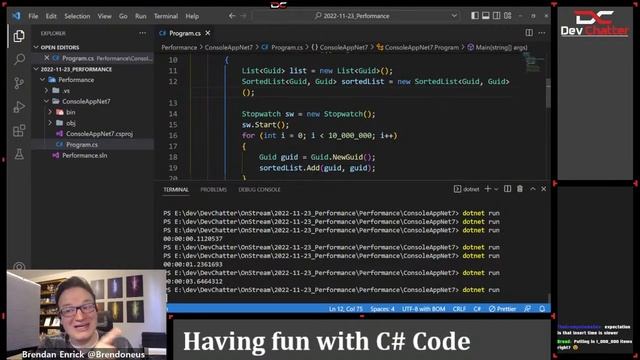Viewport: 640px width, 360px height.
Task: Open the Search view in activity bar
Action: click(x=19, y=60)
